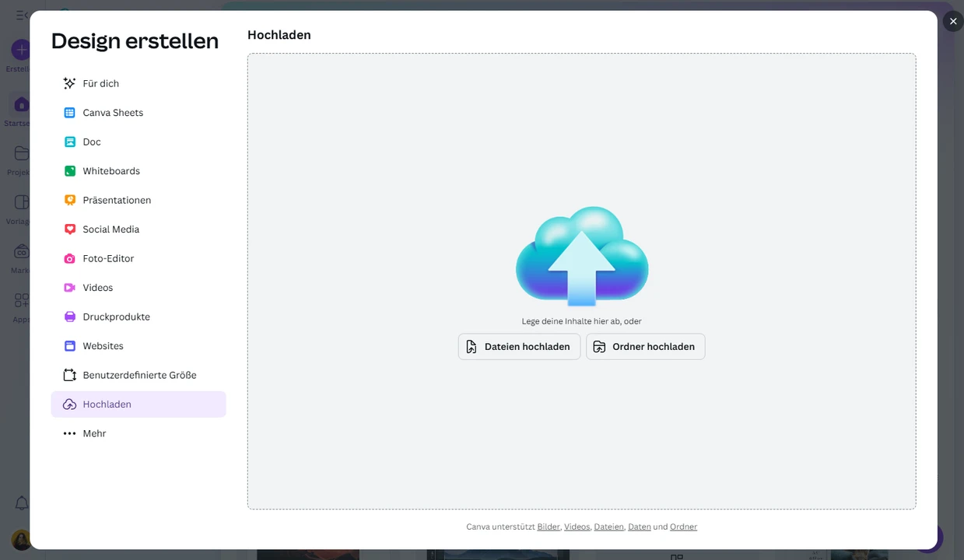Viewport: 964px width, 560px height.
Task: Click the Startseite home icon
Action: pyautogui.click(x=21, y=104)
